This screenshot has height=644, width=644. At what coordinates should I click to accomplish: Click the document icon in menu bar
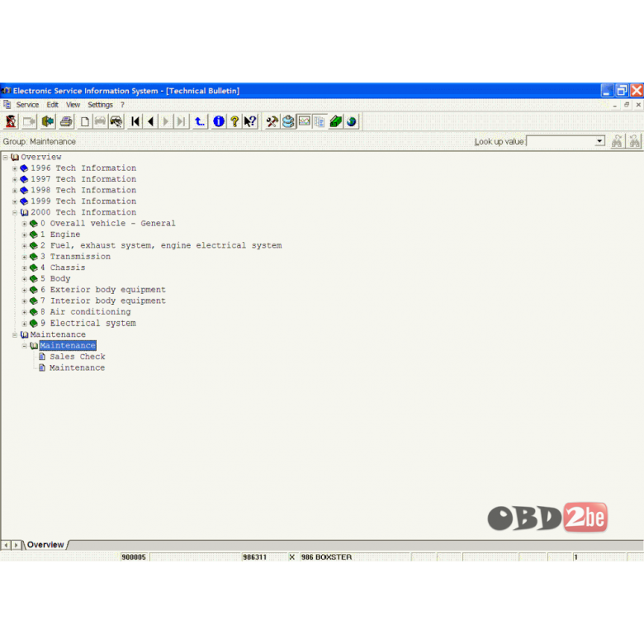point(7,105)
